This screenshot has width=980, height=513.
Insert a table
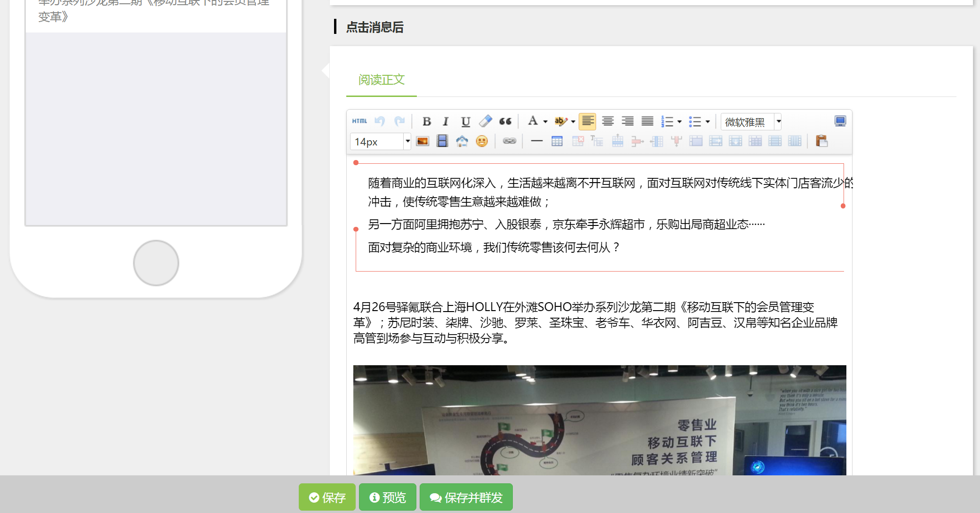click(557, 141)
